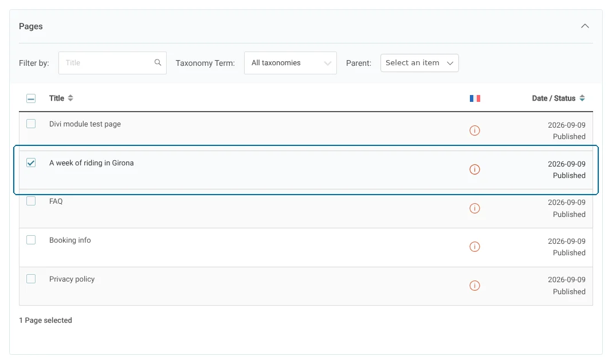The width and height of the screenshot is (612, 364).
Task: Sort pages by Date / Status column
Action: [x=558, y=98]
